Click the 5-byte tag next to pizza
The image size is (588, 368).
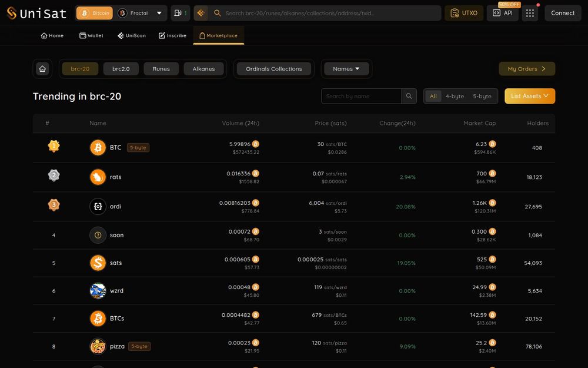pyautogui.click(x=139, y=346)
